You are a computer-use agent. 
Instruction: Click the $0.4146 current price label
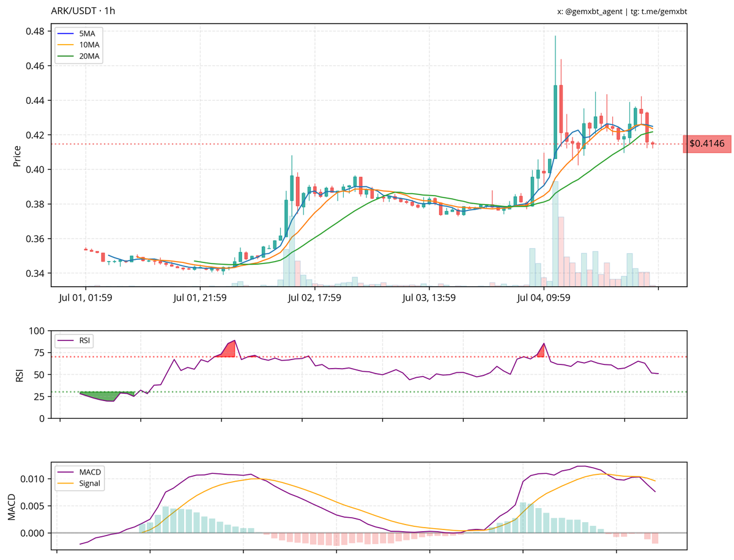point(707,144)
